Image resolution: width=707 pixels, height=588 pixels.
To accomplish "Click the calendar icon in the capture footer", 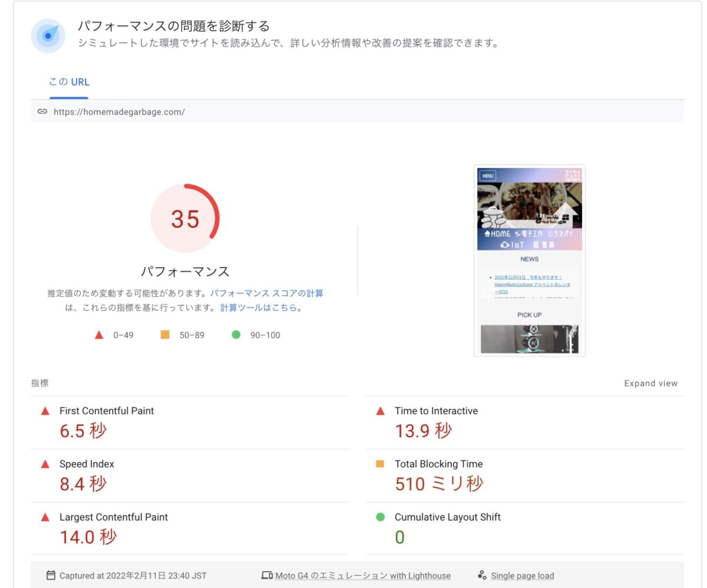I will 50,576.
